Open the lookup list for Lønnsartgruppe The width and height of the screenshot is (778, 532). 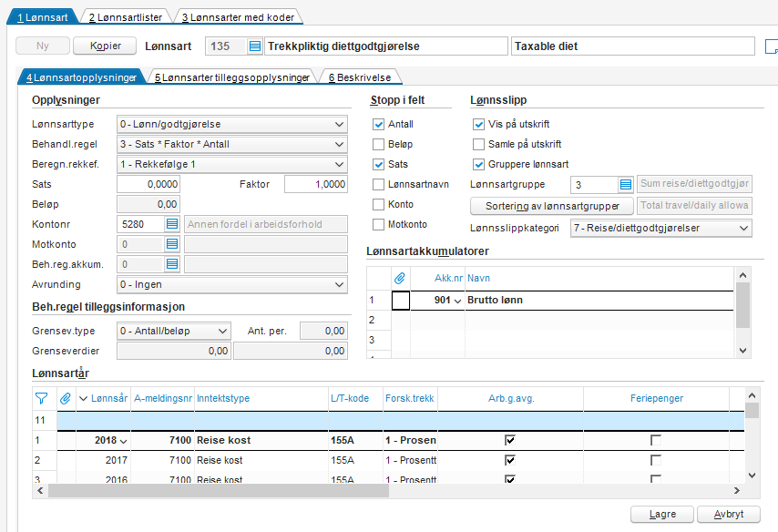tap(626, 185)
